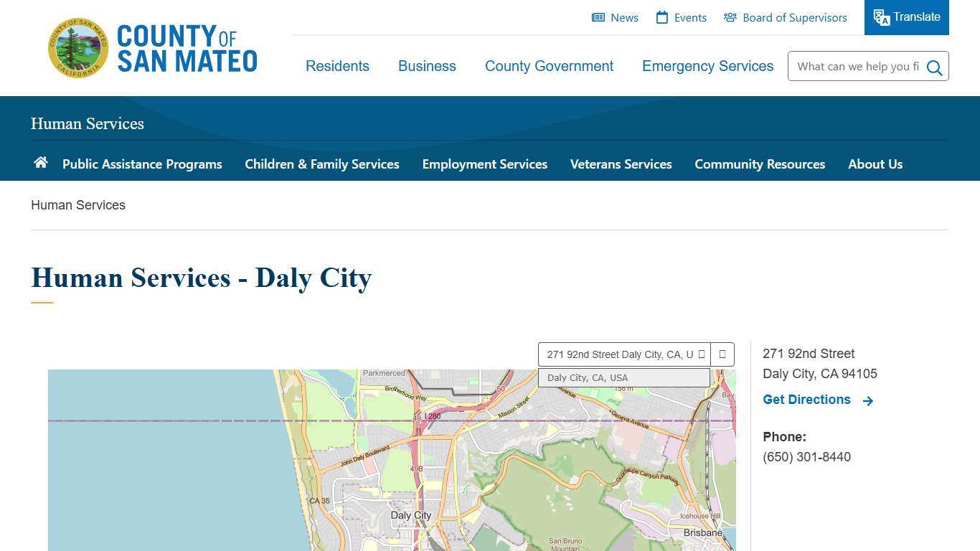Open News via the newspaper icon
Screen dimensions: 980x551
pyautogui.click(x=598, y=17)
